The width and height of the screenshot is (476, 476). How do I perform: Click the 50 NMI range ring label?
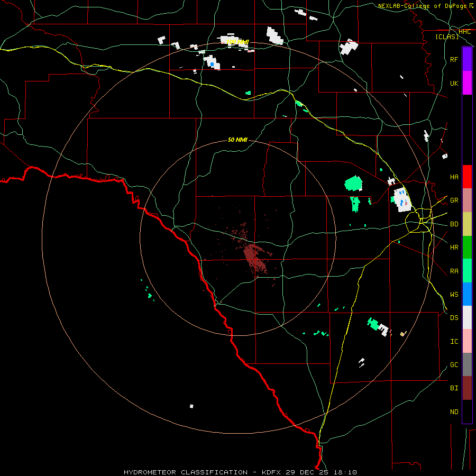237,140
